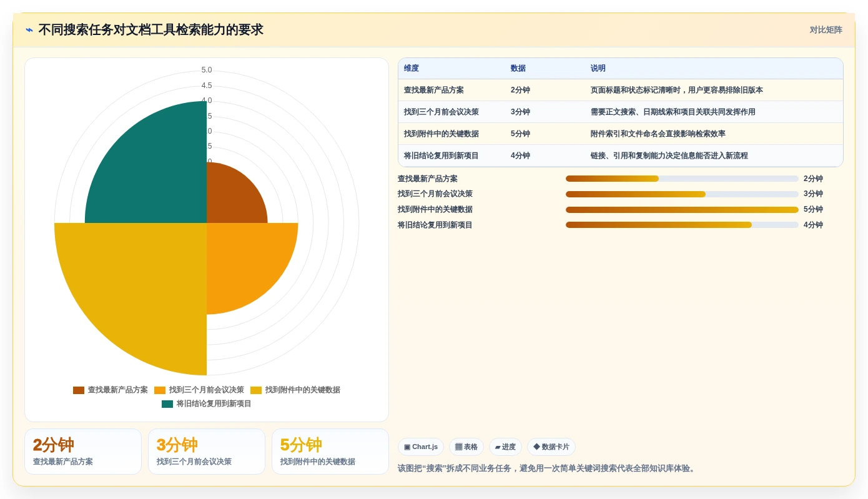Click the Chart.js tag chip
Viewport: 868px width, 499px height.
coord(421,447)
